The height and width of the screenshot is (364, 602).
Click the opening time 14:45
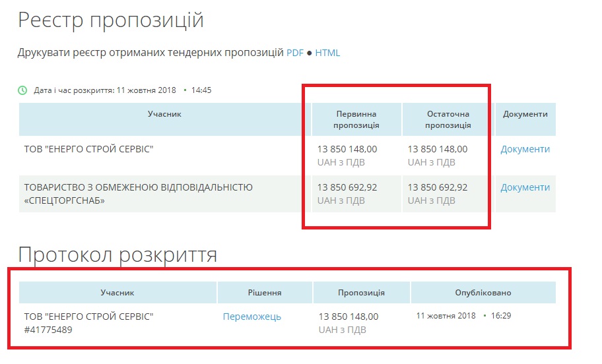201,90
